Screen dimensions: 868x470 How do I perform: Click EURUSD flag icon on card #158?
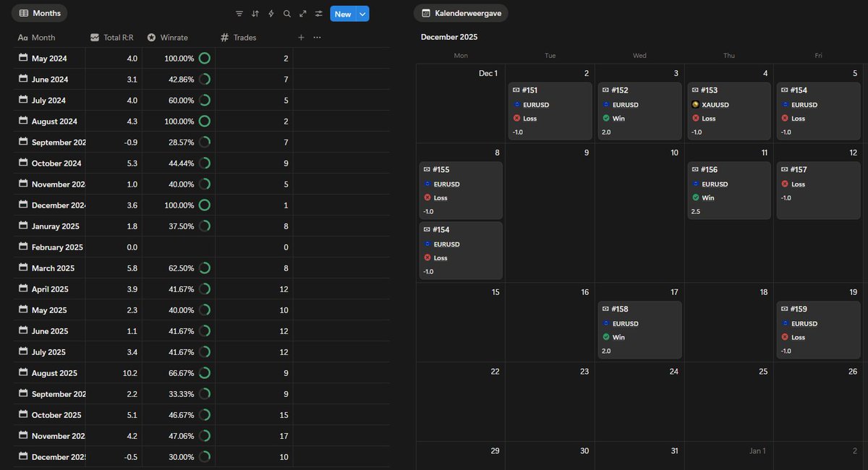pyautogui.click(x=606, y=323)
